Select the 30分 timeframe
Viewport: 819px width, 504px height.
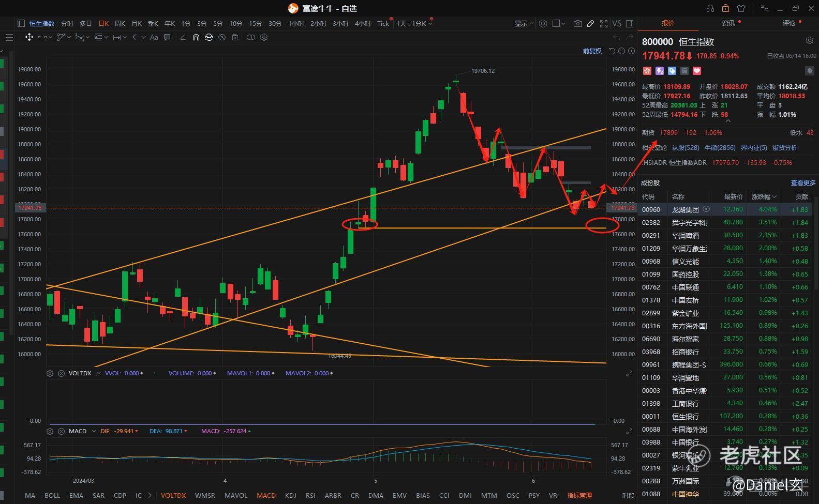click(275, 23)
